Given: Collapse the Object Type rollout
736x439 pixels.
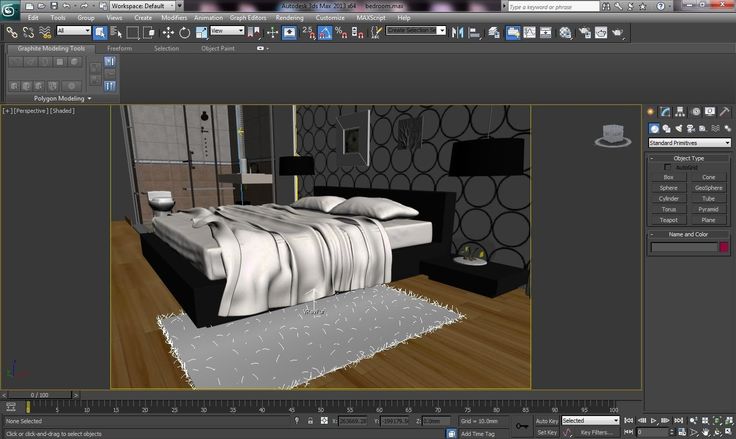Looking at the screenshot, I should click(x=689, y=158).
